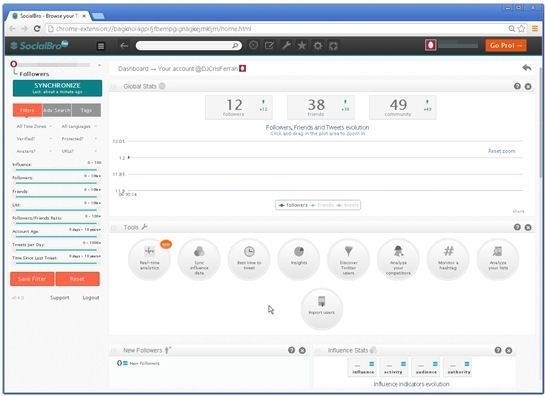545x396 pixels.
Task: Click the Save Filter button
Action: click(32, 279)
